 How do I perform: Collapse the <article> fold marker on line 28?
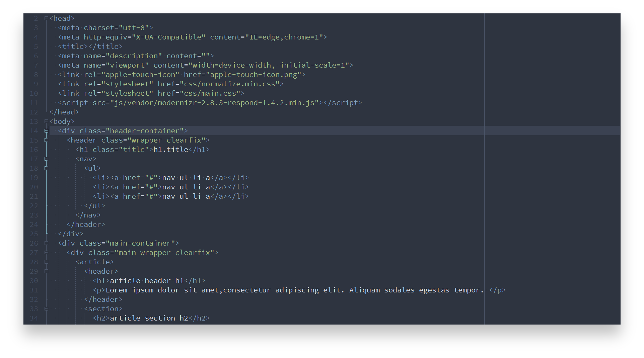46,262
